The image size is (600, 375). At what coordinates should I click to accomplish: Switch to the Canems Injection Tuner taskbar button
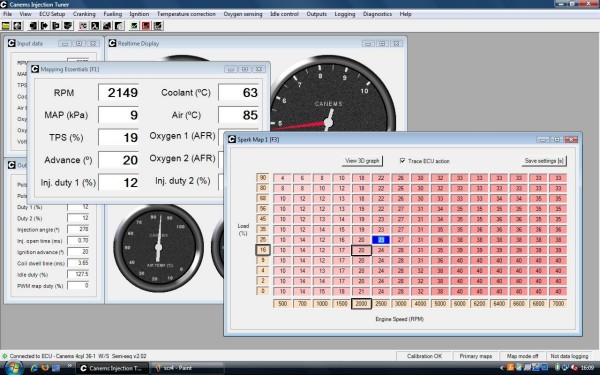point(112,368)
